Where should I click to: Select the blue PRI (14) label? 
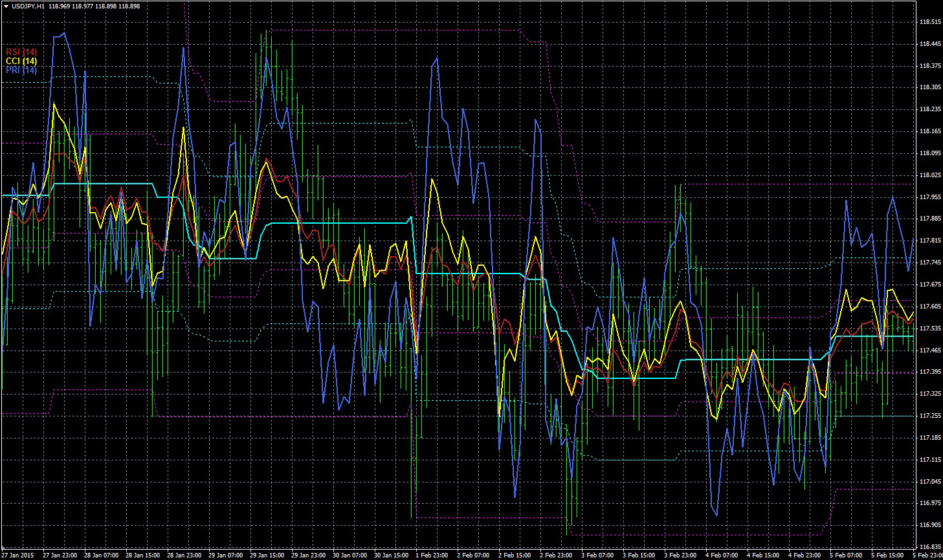[x=21, y=70]
